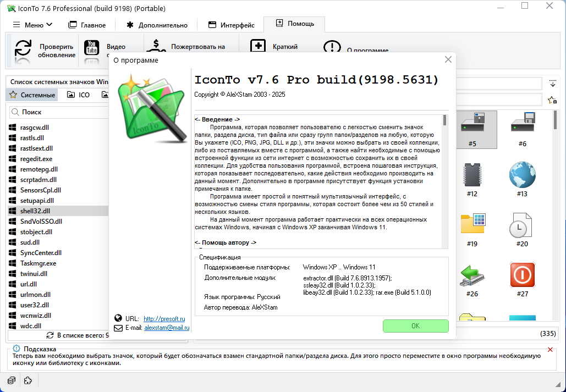Screen dimensions: 566x392
Task: Switch to the Помощь tab
Action: coord(295,24)
